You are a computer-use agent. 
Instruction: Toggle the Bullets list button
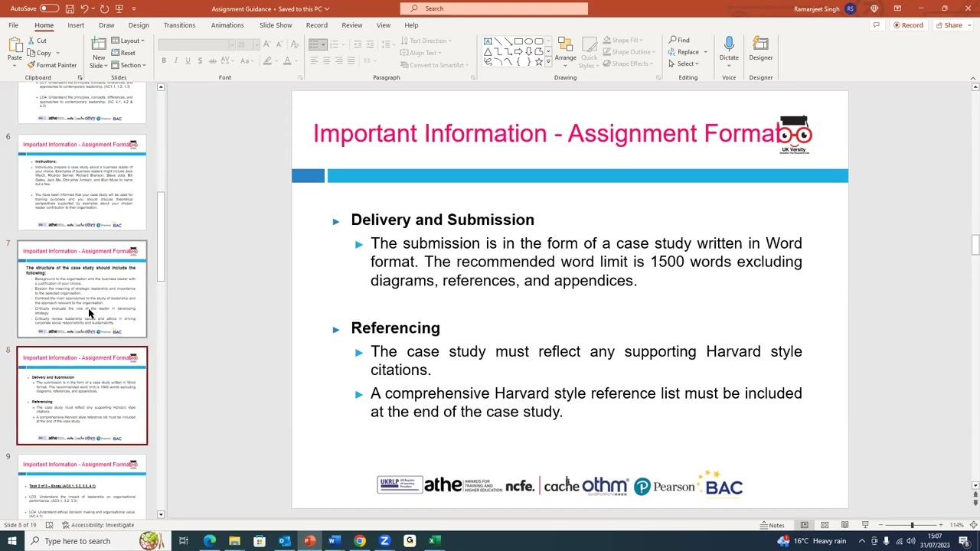click(x=314, y=44)
